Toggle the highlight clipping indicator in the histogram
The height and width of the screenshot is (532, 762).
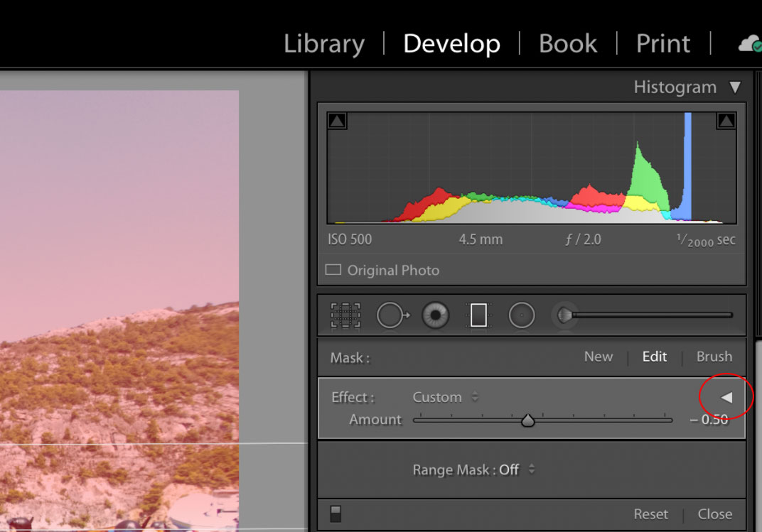pos(726,120)
